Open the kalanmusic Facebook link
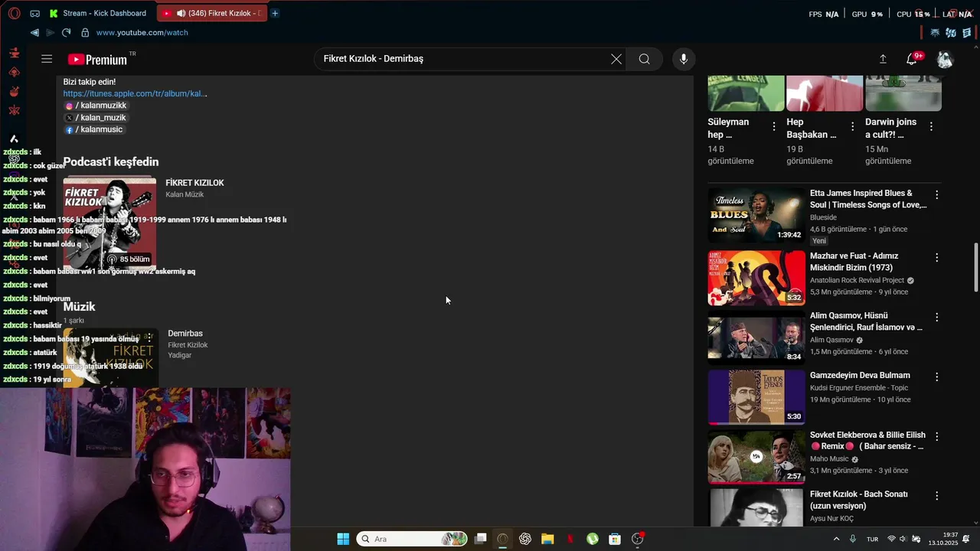The image size is (980, 551). coord(94,129)
